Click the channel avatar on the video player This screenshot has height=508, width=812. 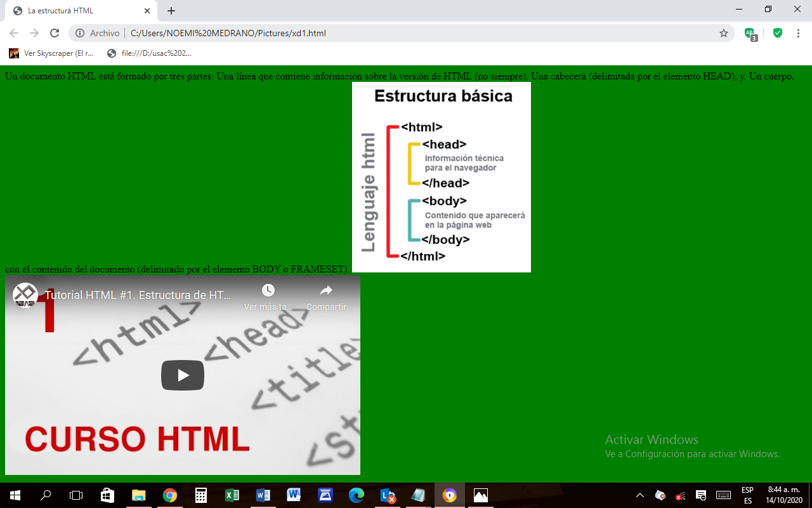[x=25, y=294]
